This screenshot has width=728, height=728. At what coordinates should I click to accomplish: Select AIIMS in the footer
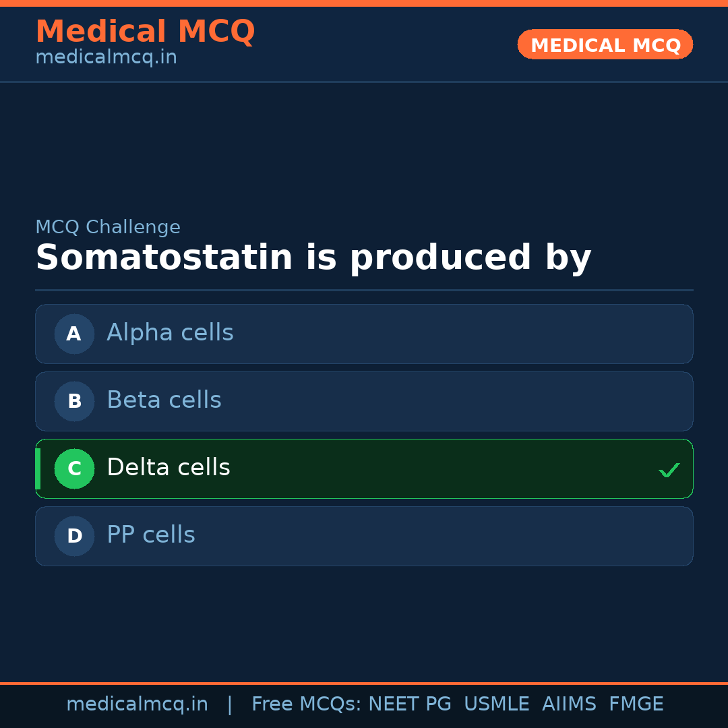pos(569,704)
